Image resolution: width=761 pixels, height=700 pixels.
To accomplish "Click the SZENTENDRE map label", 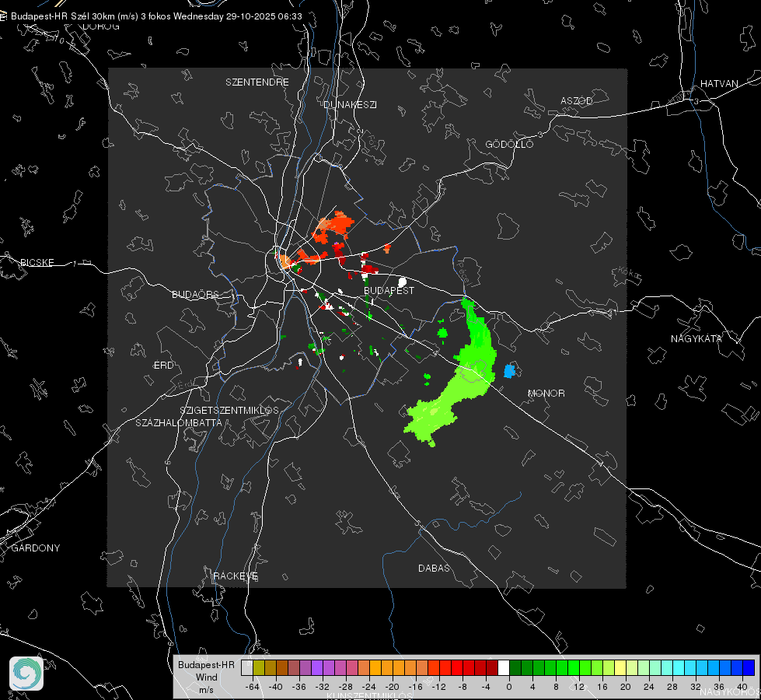I will pyautogui.click(x=257, y=82).
